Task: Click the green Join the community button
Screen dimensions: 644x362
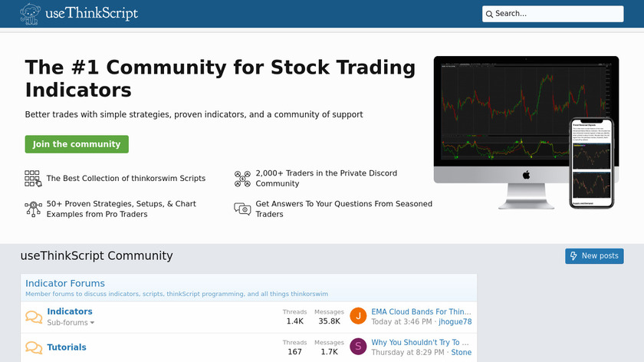Action: 77,144
